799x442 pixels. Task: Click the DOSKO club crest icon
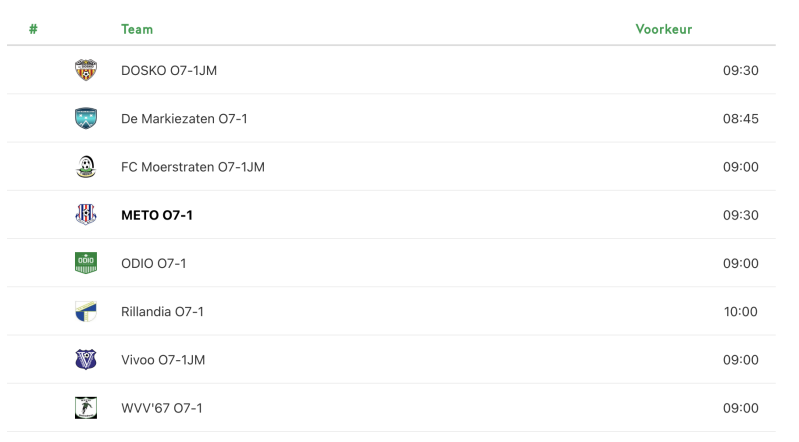(x=86, y=70)
